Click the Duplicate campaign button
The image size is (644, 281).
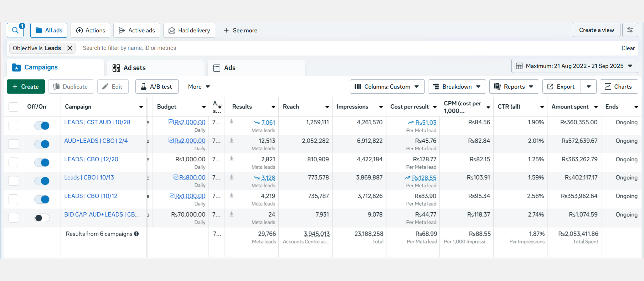(x=71, y=87)
